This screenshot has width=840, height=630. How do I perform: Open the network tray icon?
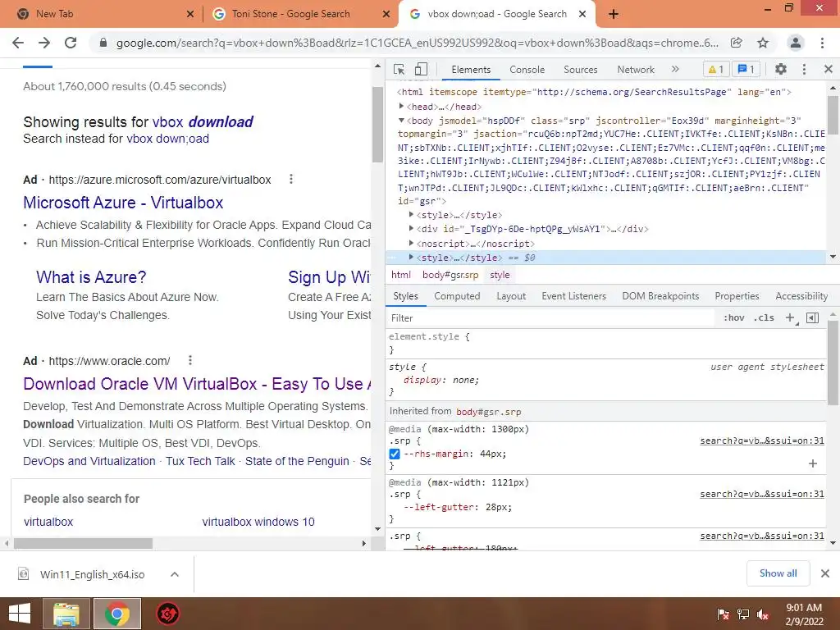(743, 614)
